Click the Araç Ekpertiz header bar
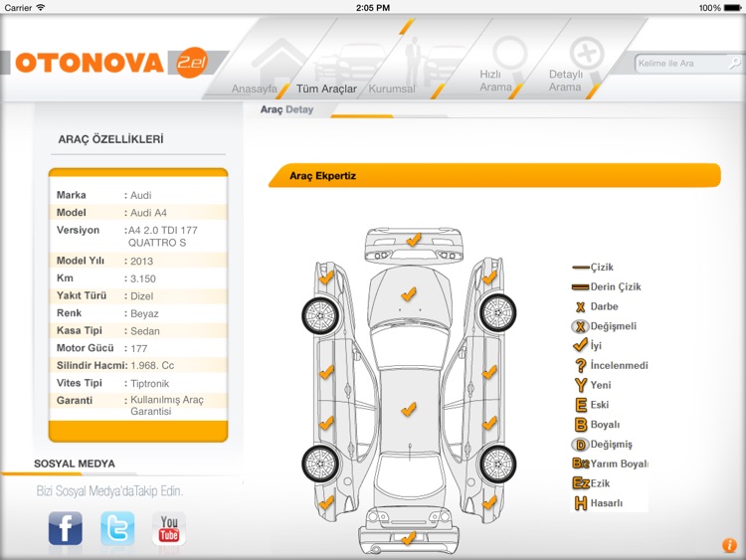This screenshot has height=560, width=746. click(494, 176)
